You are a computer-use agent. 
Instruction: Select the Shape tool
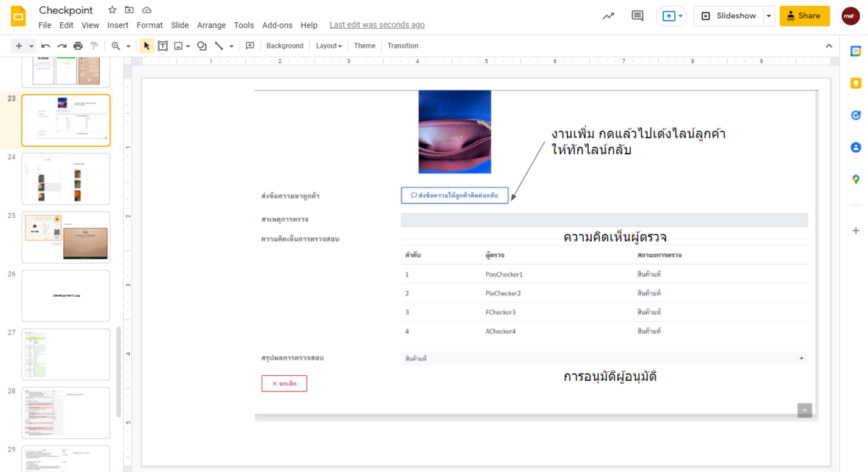point(202,45)
